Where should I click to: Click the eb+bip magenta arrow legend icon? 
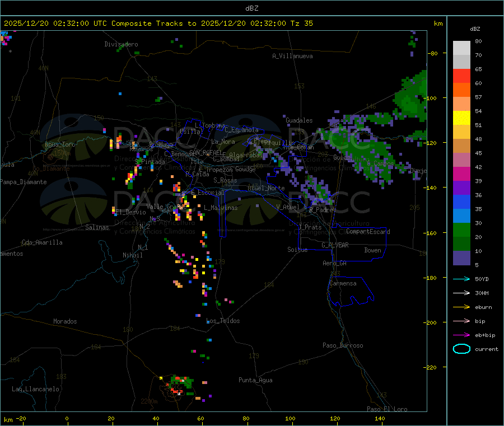pyautogui.click(x=461, y=335)
